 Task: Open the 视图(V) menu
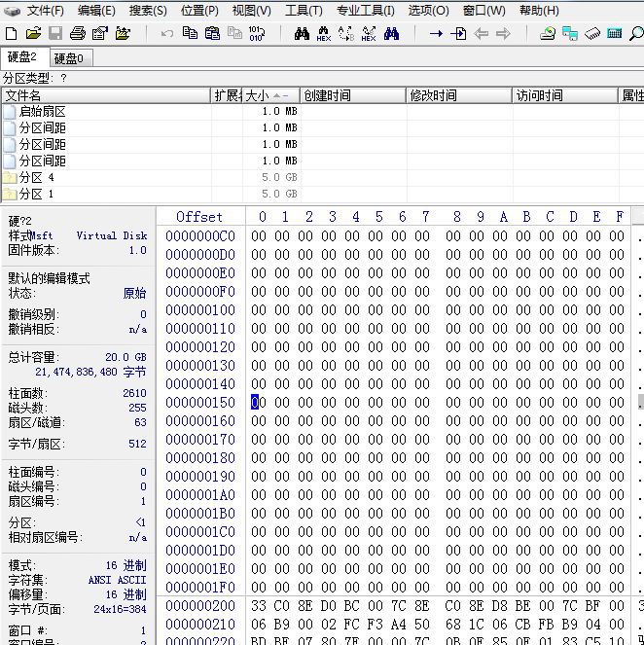click(251, 11)
